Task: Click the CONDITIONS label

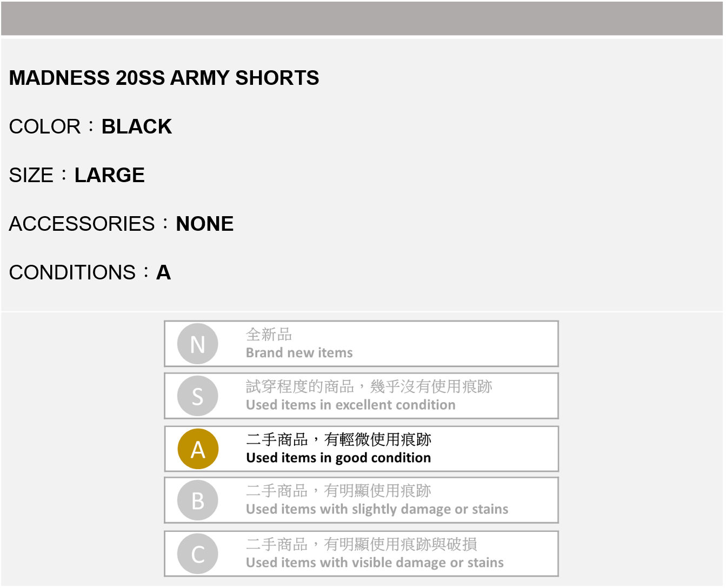Action: pos(72,273)
